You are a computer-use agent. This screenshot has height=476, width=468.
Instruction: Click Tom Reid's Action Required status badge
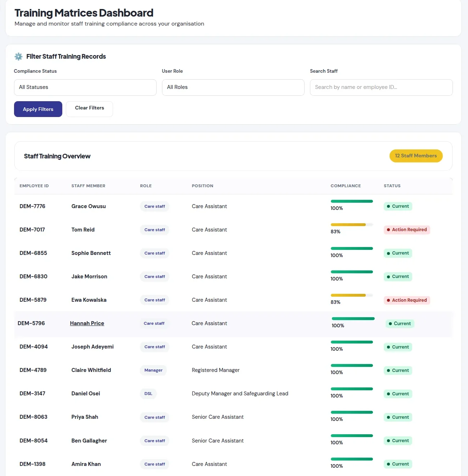click(407, 230)
